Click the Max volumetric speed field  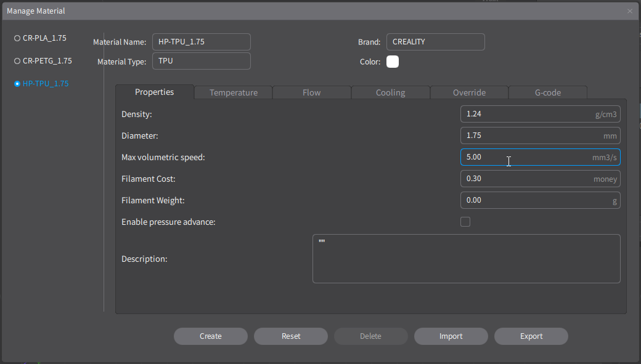(541, 157)
